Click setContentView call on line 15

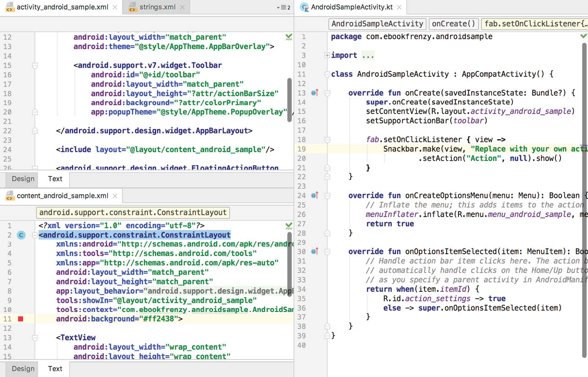[x=470, y=111]
